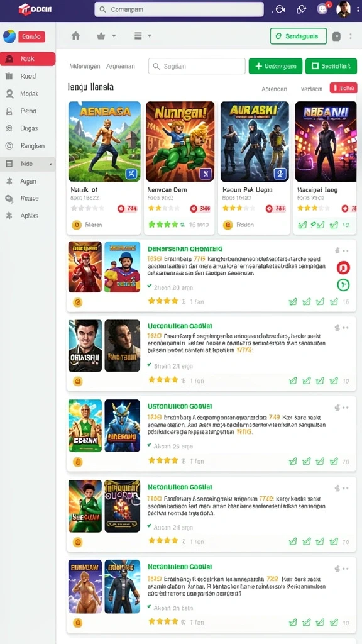Click the square dark icon next to Sendaguela
The image size is (362, 644).
click(336, 36)
